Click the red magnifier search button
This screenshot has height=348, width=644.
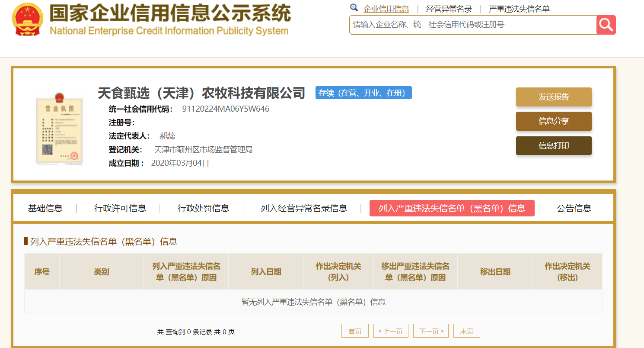click(x=606, y=25)
